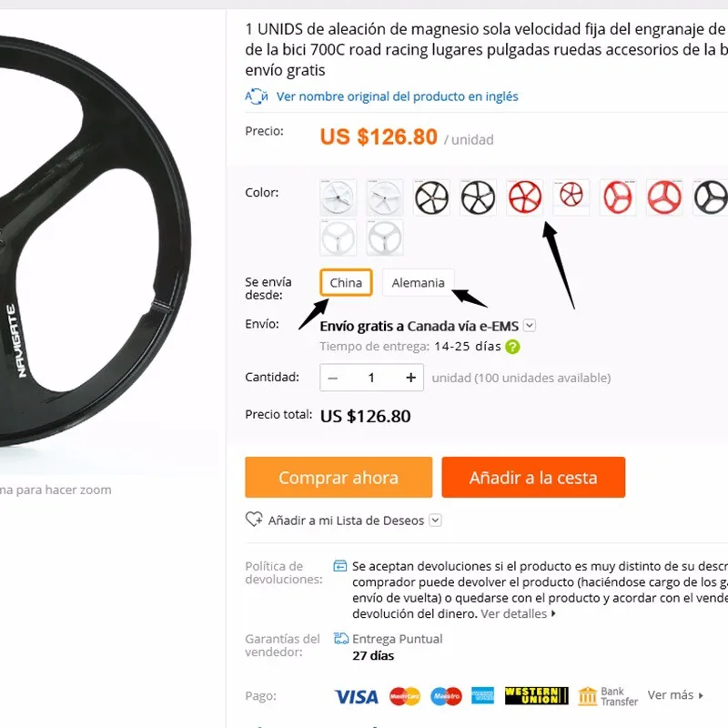Click the Comprar ahora button
The width and height of the screenshot is (728, 728).
point(339,477)
